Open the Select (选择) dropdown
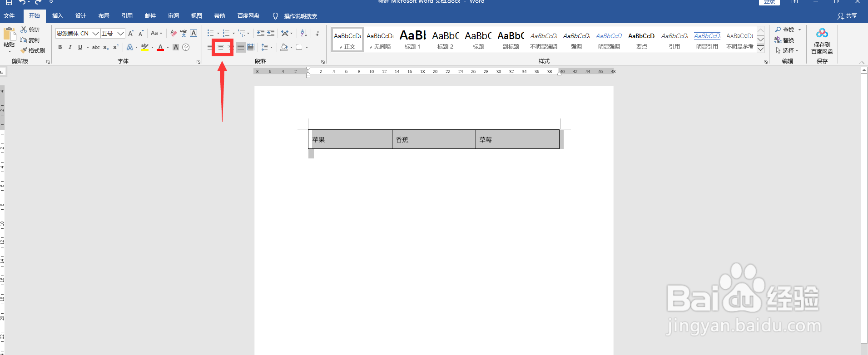The image size is (868, 355). 787,50
